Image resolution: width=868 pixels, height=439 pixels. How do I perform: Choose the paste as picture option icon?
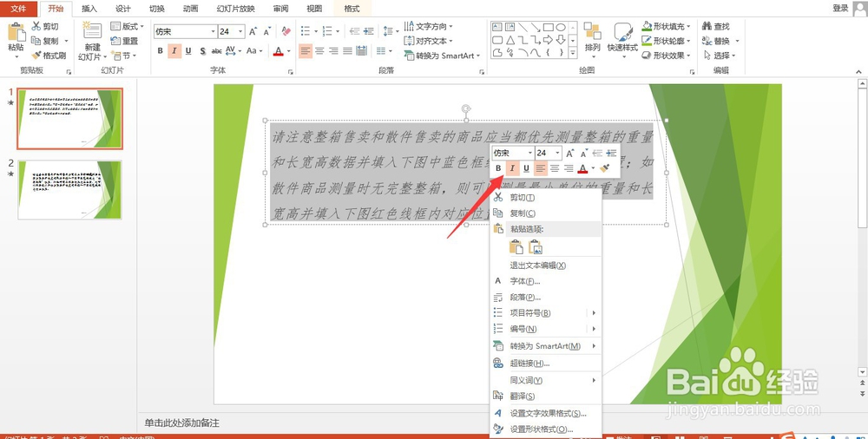[x=535, y=247]
